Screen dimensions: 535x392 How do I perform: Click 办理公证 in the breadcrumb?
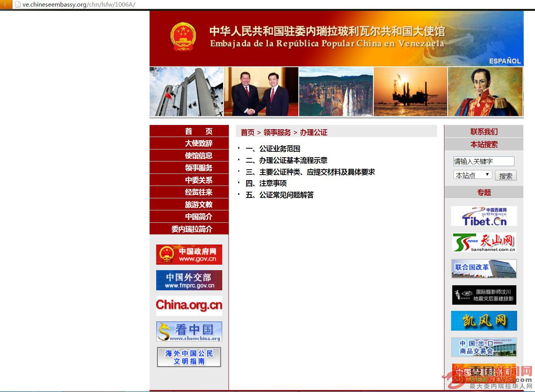314,132
